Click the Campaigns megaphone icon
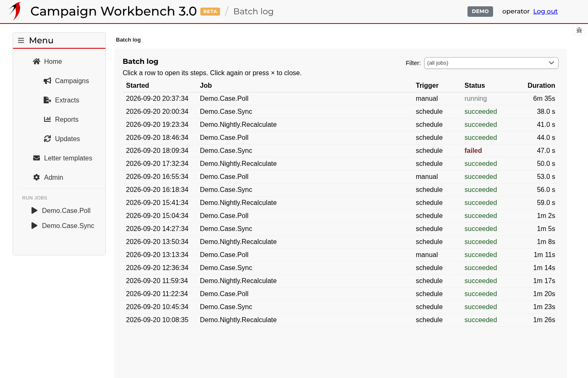Viewport: 588px width, 378px height. pyautogui.click(x=47, y=81)
